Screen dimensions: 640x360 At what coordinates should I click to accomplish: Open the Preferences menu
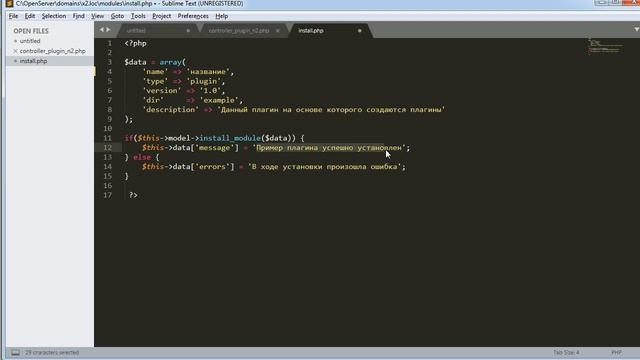point(193,16)
